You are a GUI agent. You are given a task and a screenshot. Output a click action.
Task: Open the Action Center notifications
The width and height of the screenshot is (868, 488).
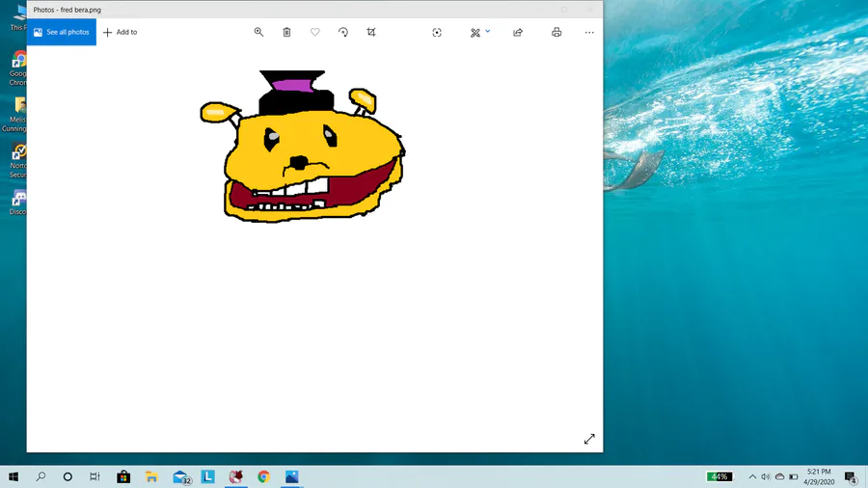click(x=852, y=477)
